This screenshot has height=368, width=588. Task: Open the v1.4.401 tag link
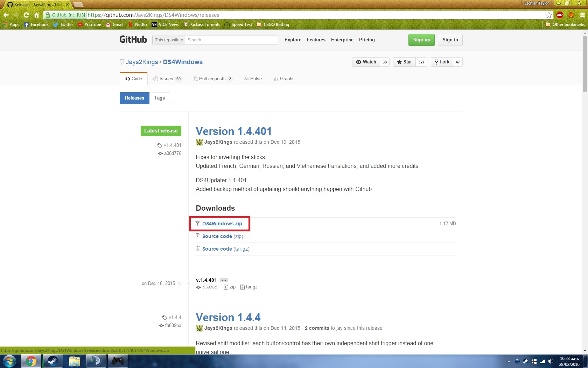click(169, 145)
